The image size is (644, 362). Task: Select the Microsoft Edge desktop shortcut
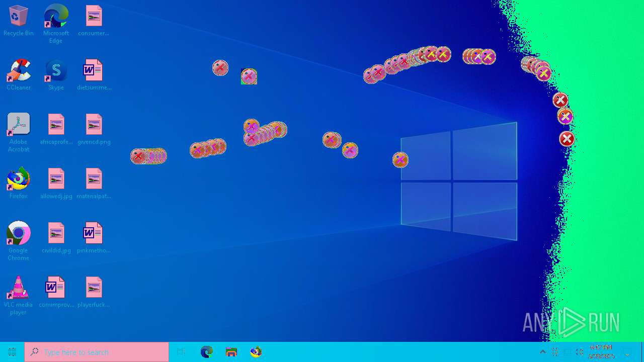click(56, 24)
